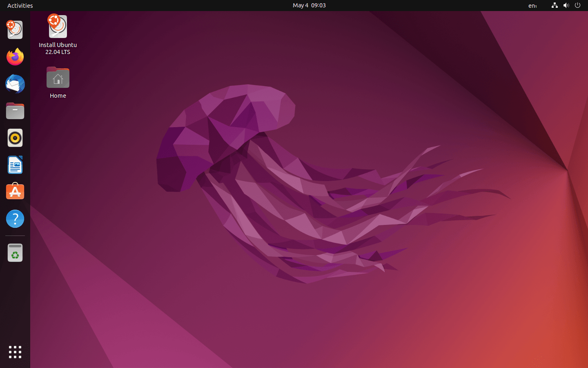Select the Install Ubuntu 22.04 LTS desktop icon
This screenshot has height=368, width=588.
coord(58,35)
